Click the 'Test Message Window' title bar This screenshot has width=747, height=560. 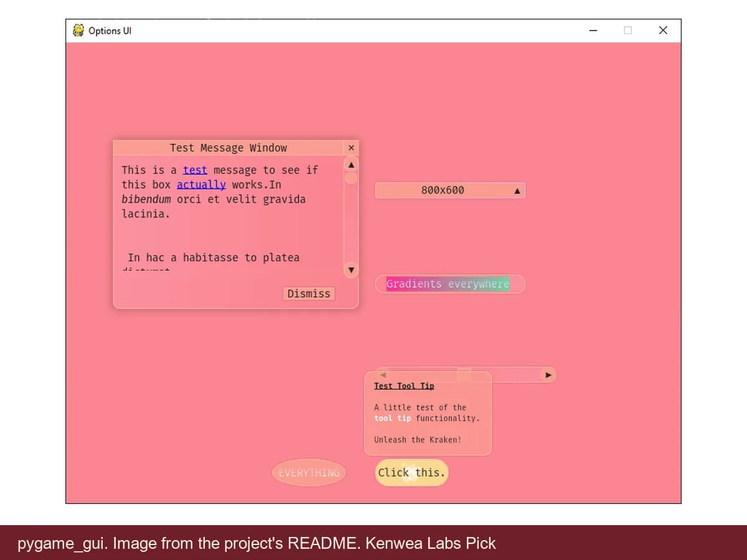click(228, 147)
